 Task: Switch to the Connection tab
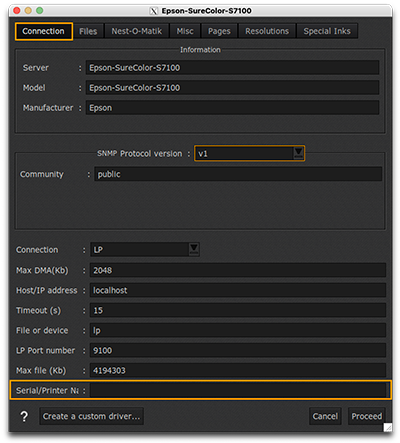44,31
